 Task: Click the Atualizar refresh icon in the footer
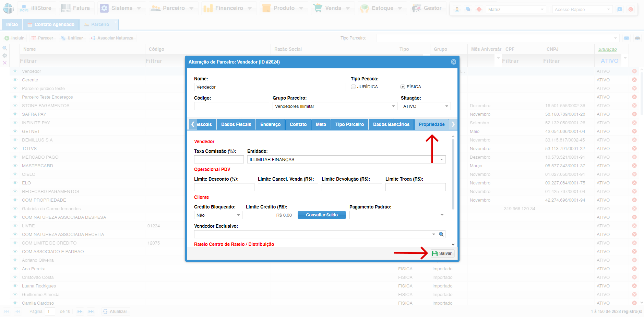(x=105, y=312)
